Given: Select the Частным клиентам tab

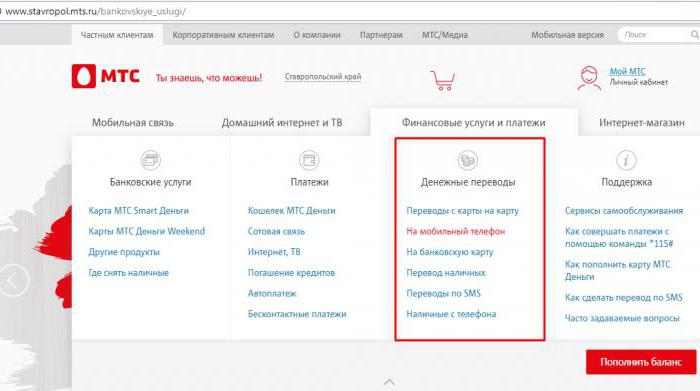Looking at the screenshot, I should click(117, 35).
